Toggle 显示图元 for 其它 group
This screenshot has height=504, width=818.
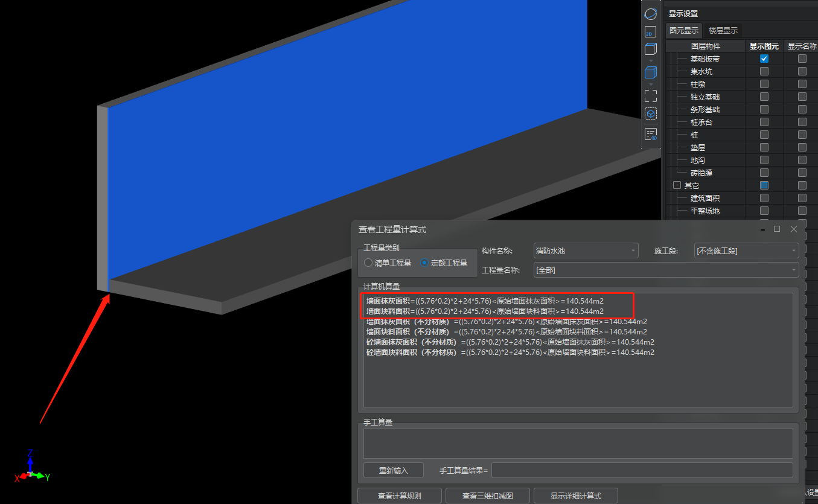pos(764,185)
